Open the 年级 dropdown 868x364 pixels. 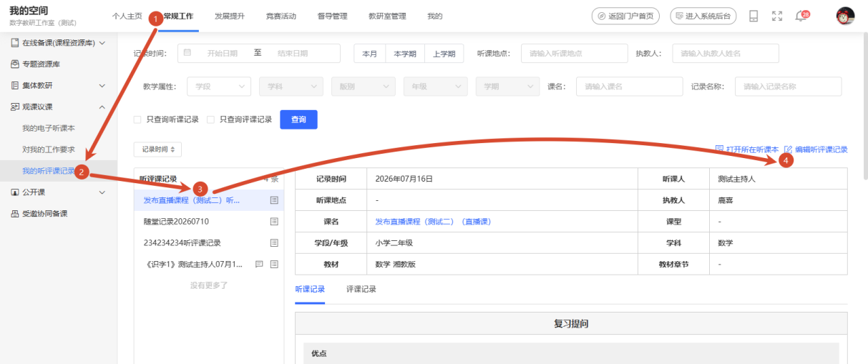coord(436,86)
